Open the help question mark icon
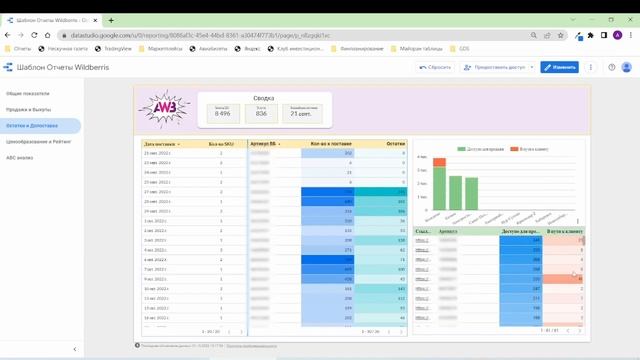Image resolution: width=640 pixels, height=360 pixels. tap(611, 67)
